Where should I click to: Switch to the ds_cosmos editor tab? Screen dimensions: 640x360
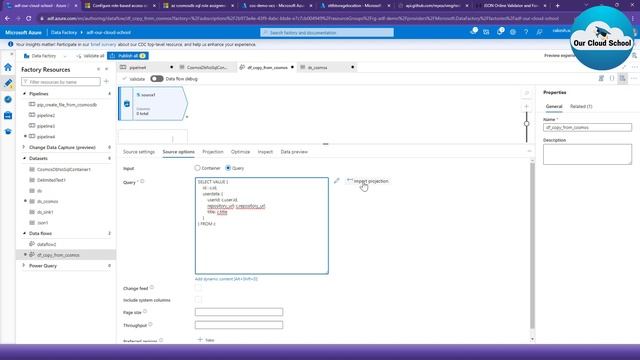[328, 67]
